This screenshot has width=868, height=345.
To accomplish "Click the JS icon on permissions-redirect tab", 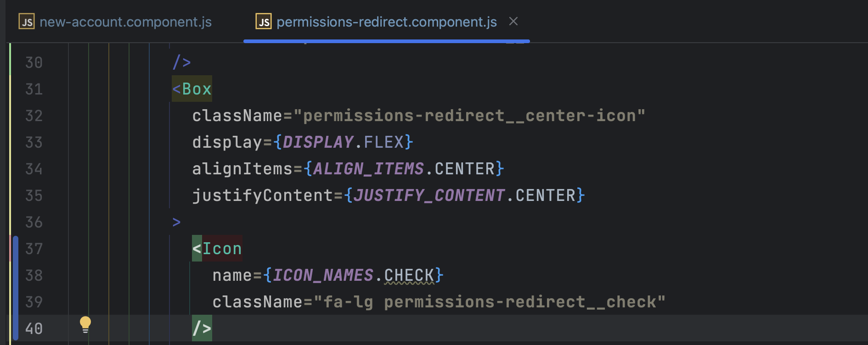I will (x=264, y=21).
